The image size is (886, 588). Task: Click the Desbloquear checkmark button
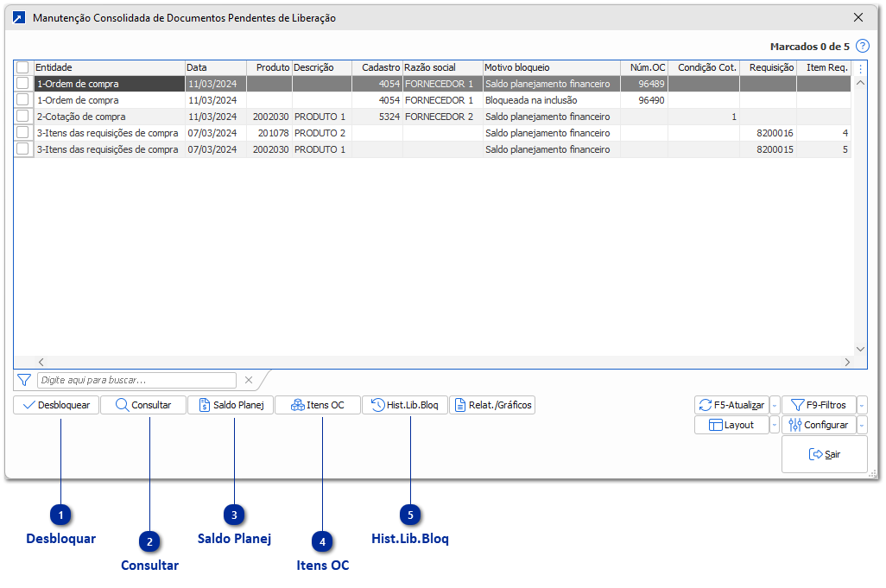pyautogui.click(x=56, y=405)
